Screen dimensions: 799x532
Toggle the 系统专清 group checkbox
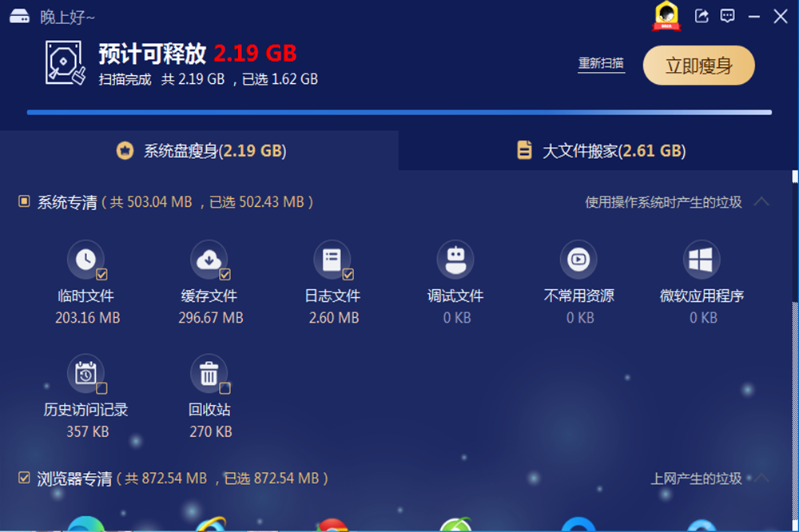point(24,201)
